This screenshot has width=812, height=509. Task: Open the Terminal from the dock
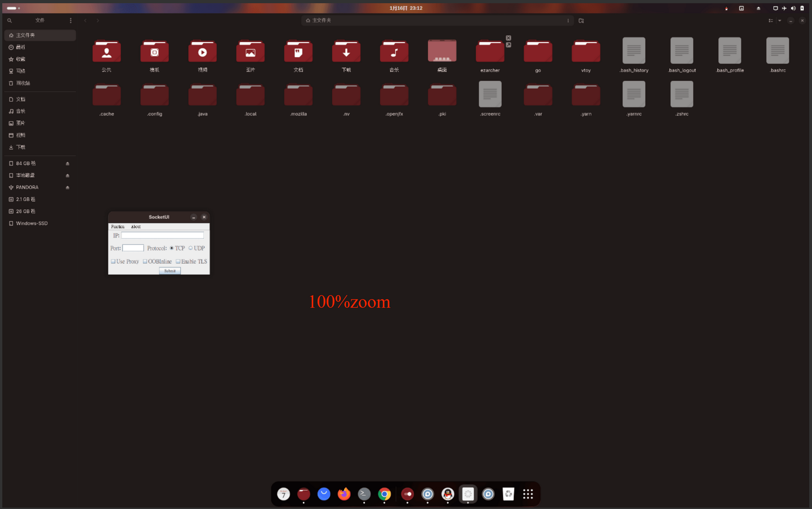(364, 494)
